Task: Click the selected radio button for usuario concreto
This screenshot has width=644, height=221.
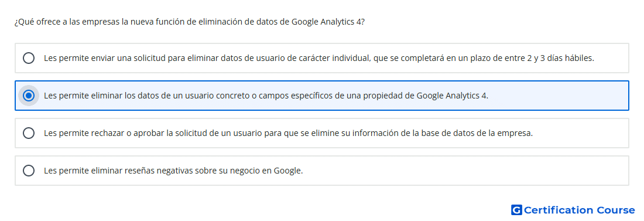Action: pos(29,96)
